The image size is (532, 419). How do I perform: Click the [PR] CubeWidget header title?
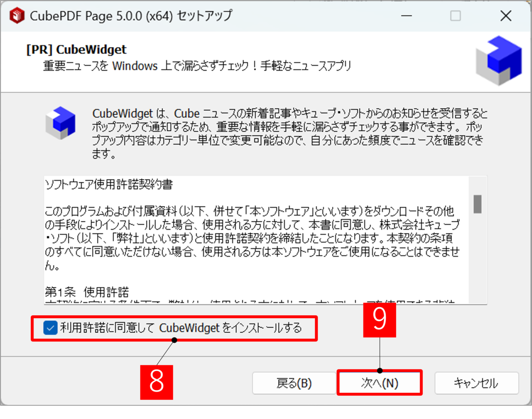click(76, 49)
